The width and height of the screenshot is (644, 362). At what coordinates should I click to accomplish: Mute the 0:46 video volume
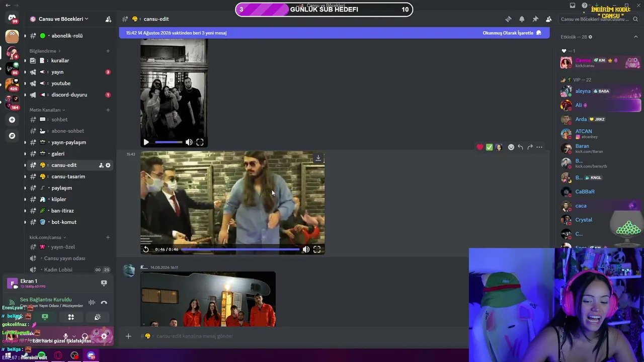click(306, 249)
